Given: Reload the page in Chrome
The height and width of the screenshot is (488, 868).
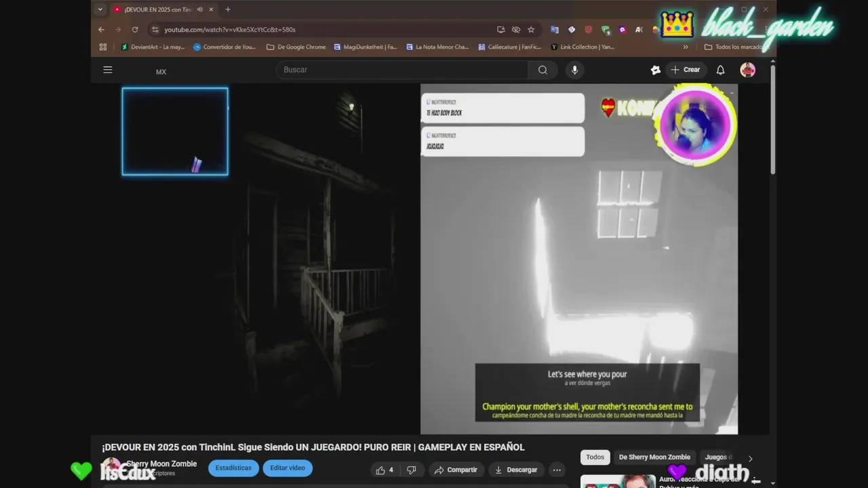Looking at the screenshot, I should [135, 30].
